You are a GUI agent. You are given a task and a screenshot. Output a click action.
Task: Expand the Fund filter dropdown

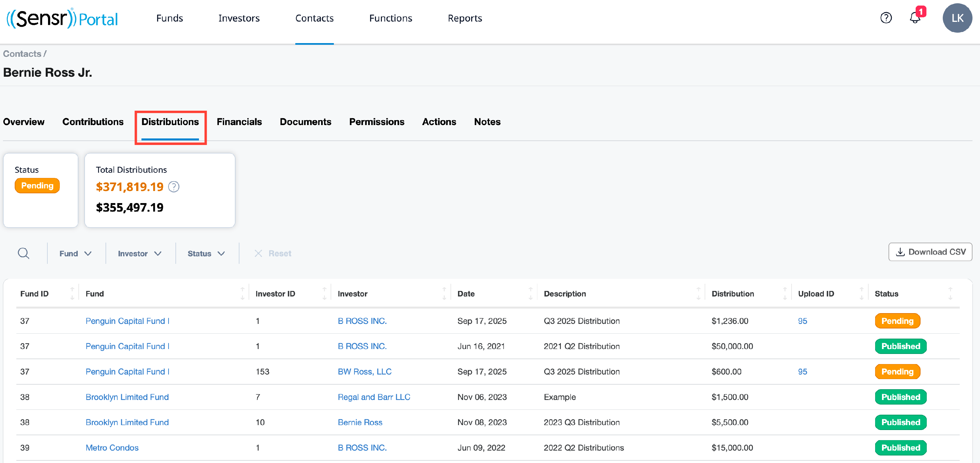pyautogui.click(x=75, y=254)
